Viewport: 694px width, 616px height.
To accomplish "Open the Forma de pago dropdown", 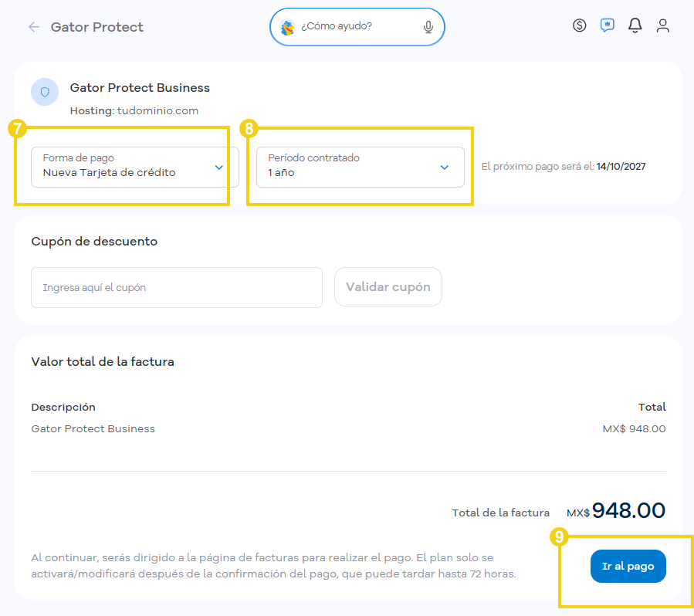I will [x=135, y=167].
